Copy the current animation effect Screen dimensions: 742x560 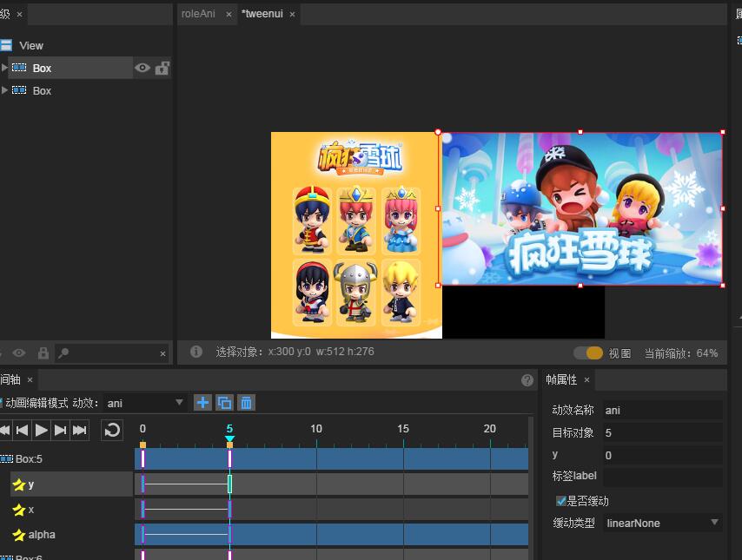point(224,403)
